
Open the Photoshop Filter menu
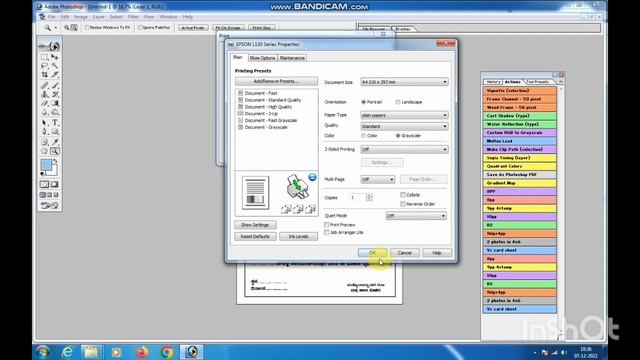(133, 17)
